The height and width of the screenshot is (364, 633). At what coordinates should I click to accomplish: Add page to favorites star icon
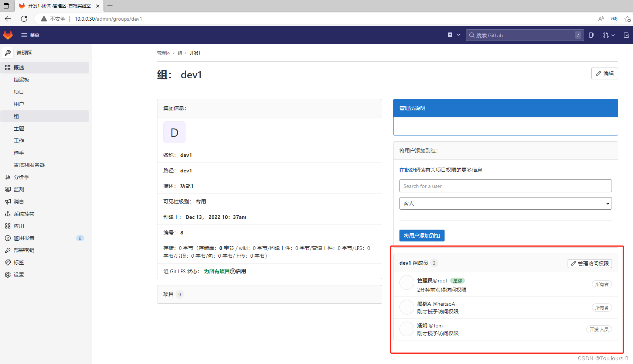pyautogui.click(x=627, y=19)
